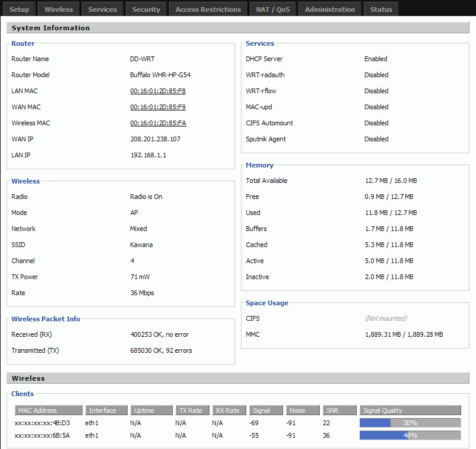Click the SNR column header

coord(339,410)
